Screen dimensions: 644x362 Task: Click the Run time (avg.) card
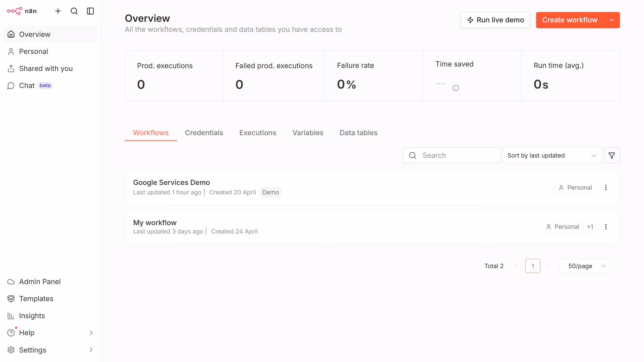570,76
